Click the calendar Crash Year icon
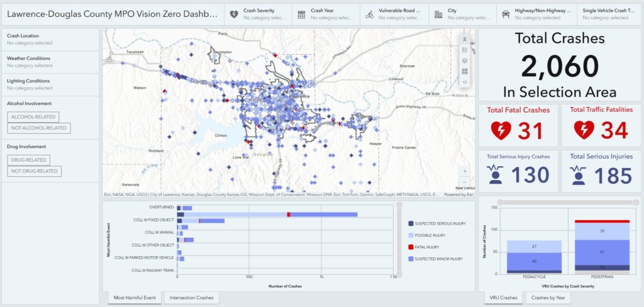The width and height of the screenshot is (644, 307). click(301, 14)
